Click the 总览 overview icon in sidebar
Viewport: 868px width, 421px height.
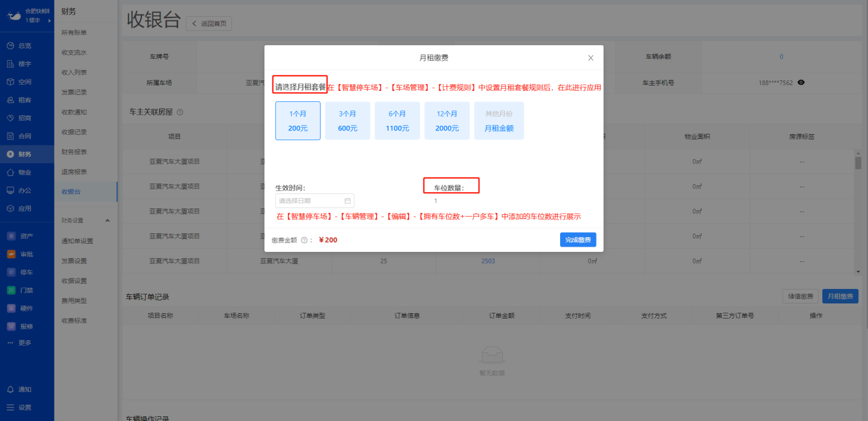click(x=10, y=46)
